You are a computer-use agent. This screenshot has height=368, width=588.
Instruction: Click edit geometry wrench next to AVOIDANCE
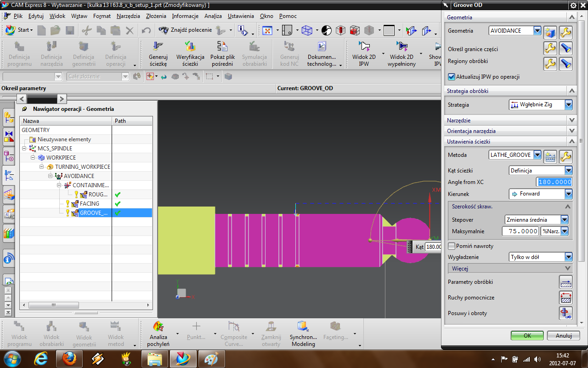coord(565,32)
